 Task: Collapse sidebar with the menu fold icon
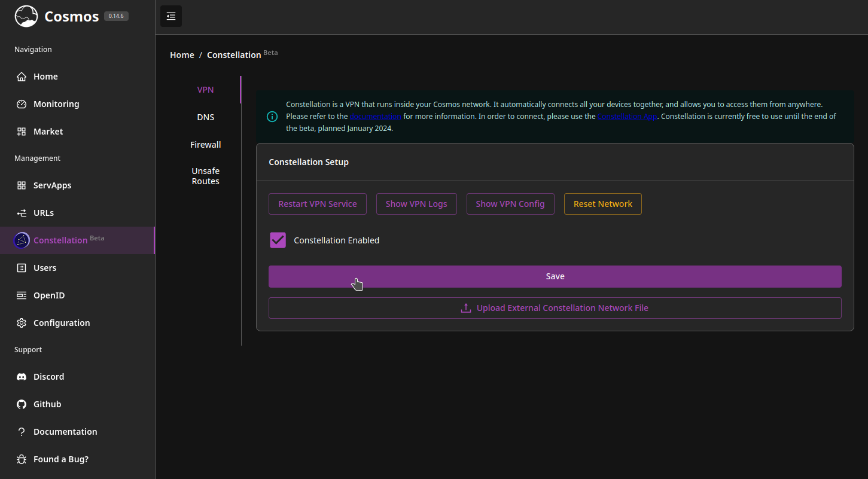tap(171, 16)
